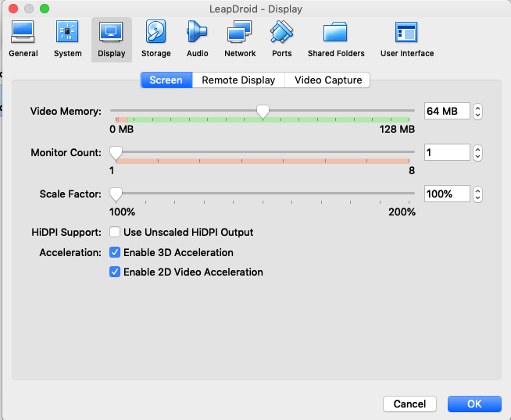The height and width of the screenshot is (420, 511).
Task: Open the General settings icon
Action: pos(23,38)
